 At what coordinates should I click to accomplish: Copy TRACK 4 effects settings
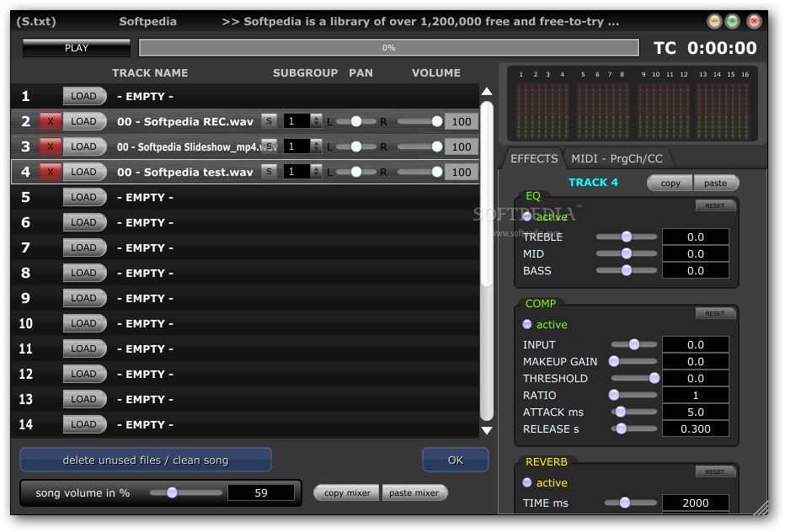coord(670,184)
